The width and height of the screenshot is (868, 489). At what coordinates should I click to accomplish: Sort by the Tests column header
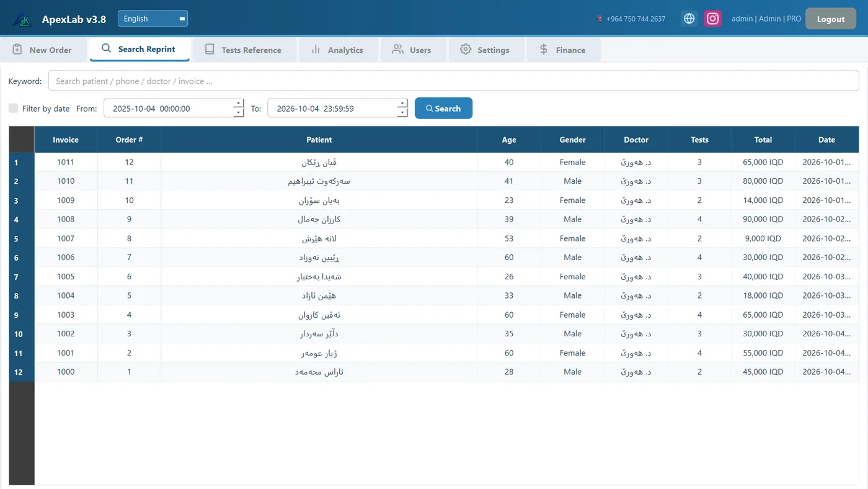click(x=699, y=140)
